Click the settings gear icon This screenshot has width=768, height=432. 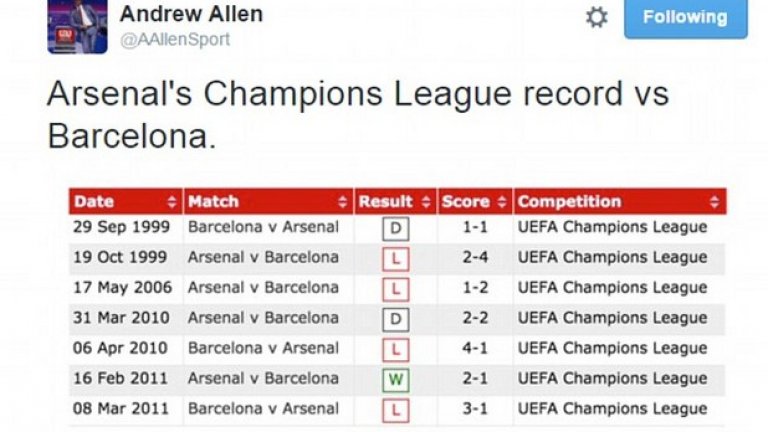point(597,17)
